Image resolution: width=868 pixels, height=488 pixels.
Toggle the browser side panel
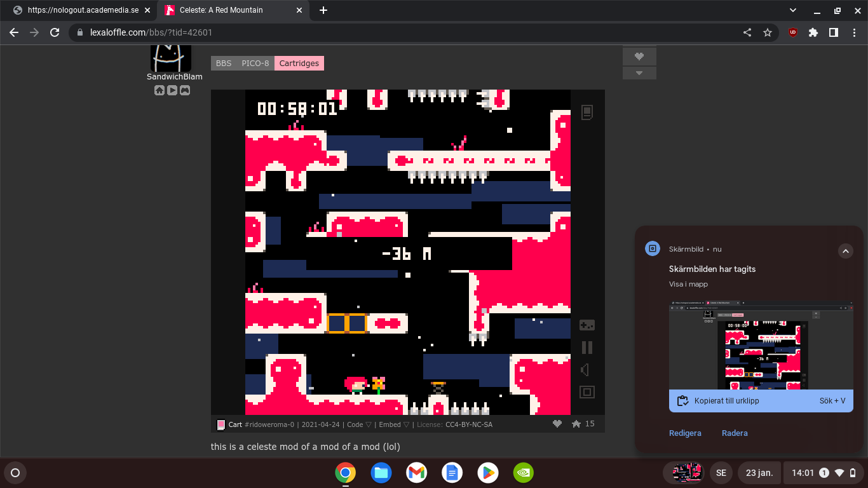coord(834,32)
